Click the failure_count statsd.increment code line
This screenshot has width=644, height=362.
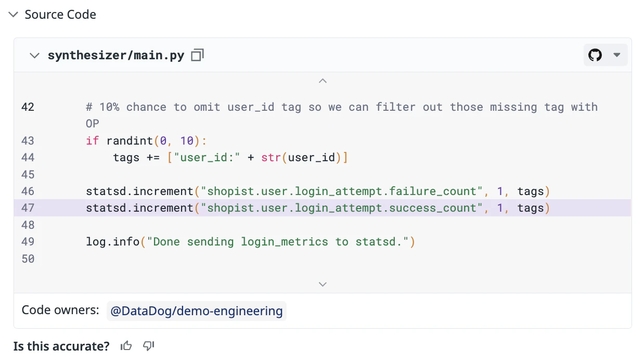click(x=317, y=191)
